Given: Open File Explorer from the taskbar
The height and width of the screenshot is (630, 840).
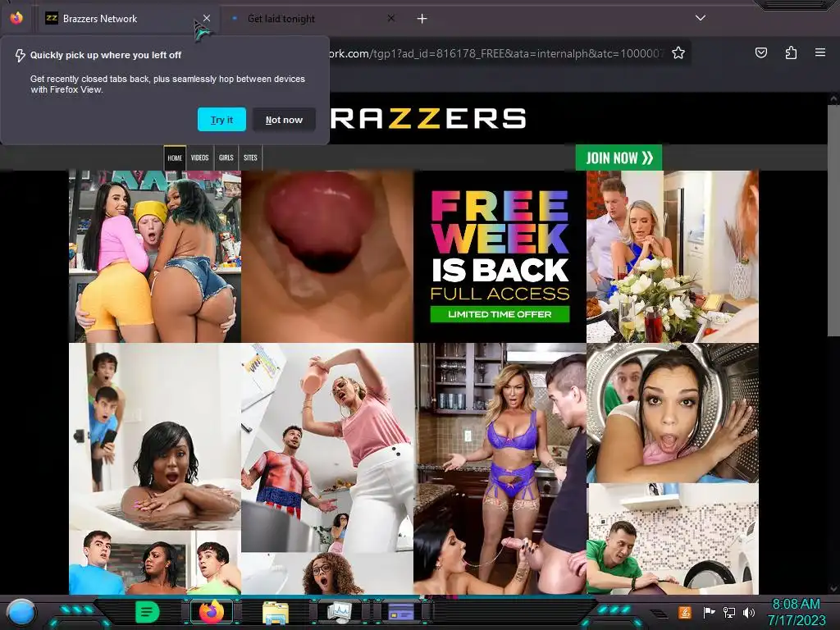Looking at the screenshot, I should point(276,612).
